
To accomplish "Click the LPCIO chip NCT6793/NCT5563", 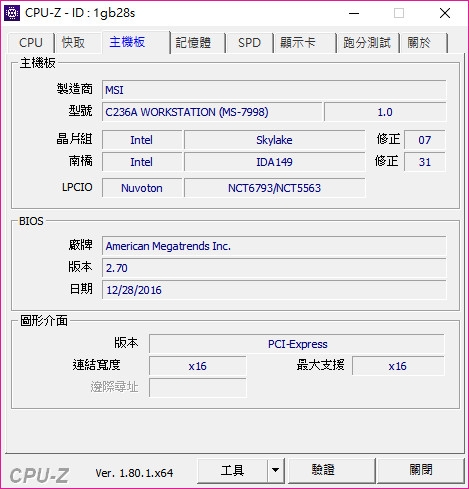I will click(274, 188).
